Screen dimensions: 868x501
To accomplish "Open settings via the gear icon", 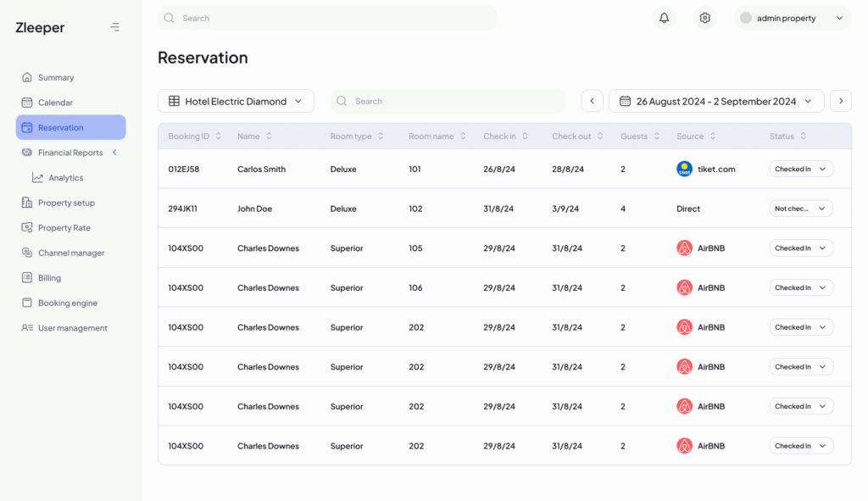I will (x=704, y=18).
